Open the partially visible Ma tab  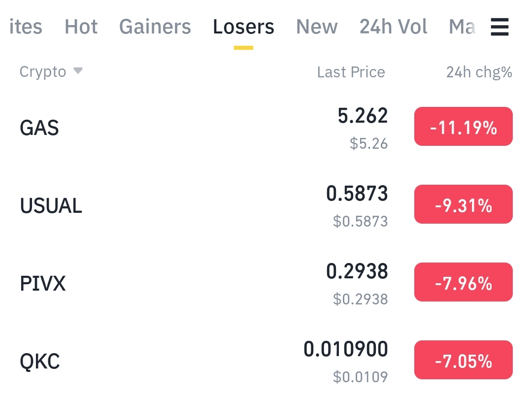[x=462, y=27]
